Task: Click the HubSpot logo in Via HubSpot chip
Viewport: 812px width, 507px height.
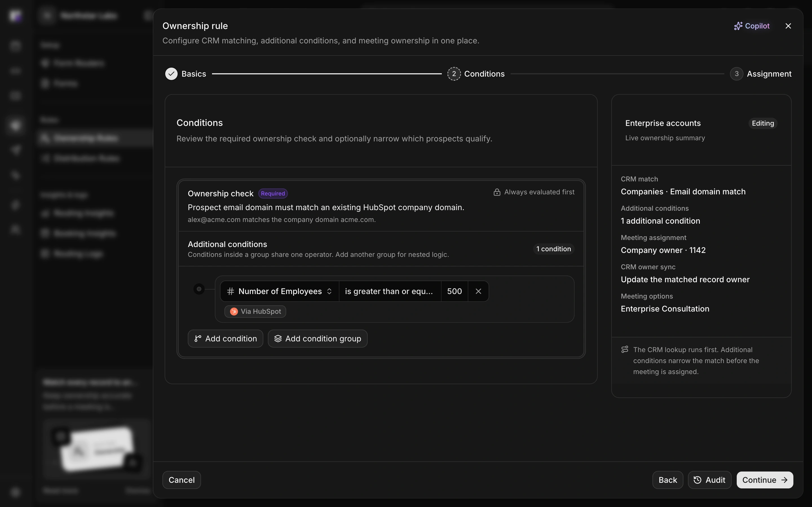Action: [234, 312]
